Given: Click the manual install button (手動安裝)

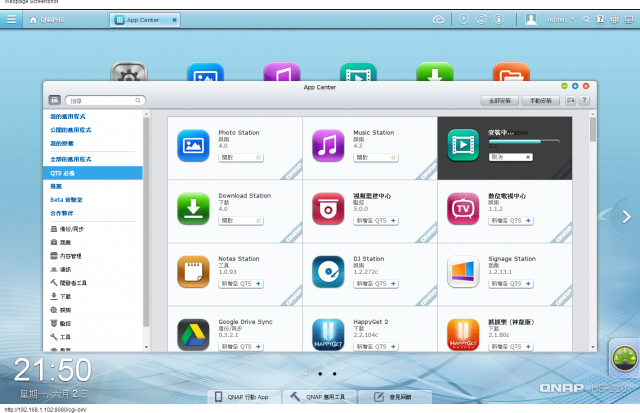Looking at the screenshot, I should coord(540,100).
